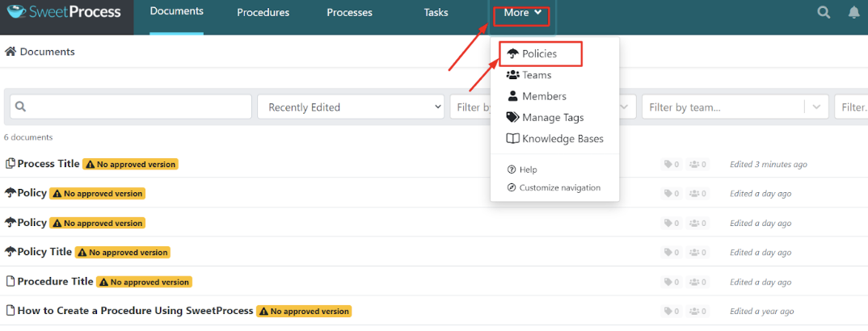Viewport: 868px width, 331px height.
Task: Click No approved version badge on Procedure Title
Action: [144, 282]
